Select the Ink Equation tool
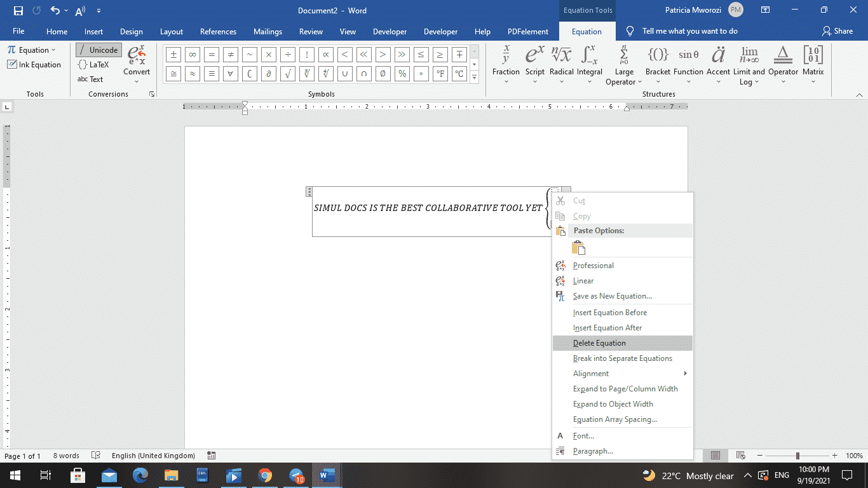This screenshot has width=868, height=488. (x=34, y=64)
